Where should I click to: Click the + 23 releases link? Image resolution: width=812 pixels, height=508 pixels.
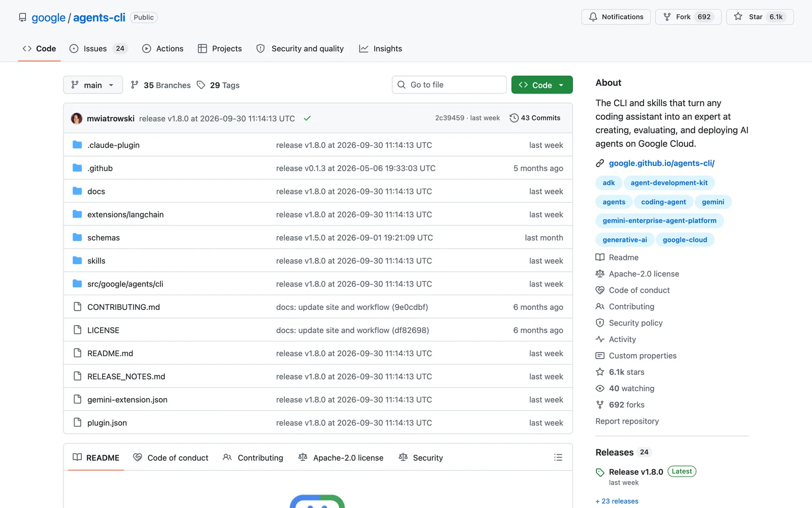[x=617, y=501]
